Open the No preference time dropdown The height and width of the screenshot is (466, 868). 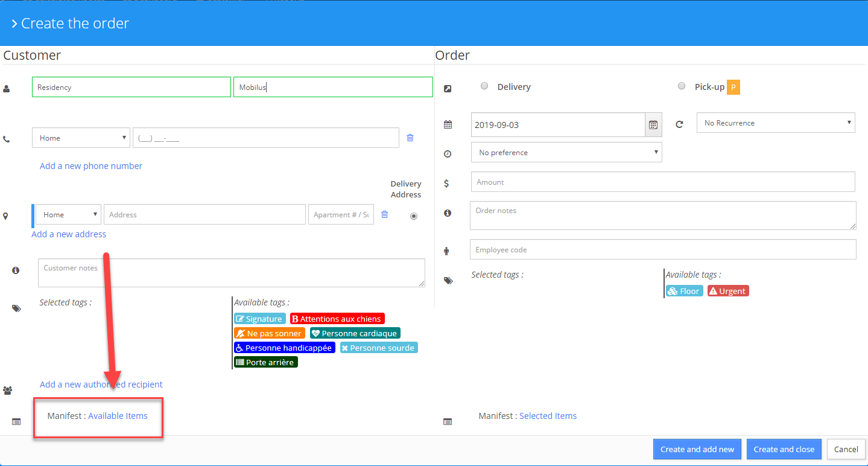click(x=566, y=152)
